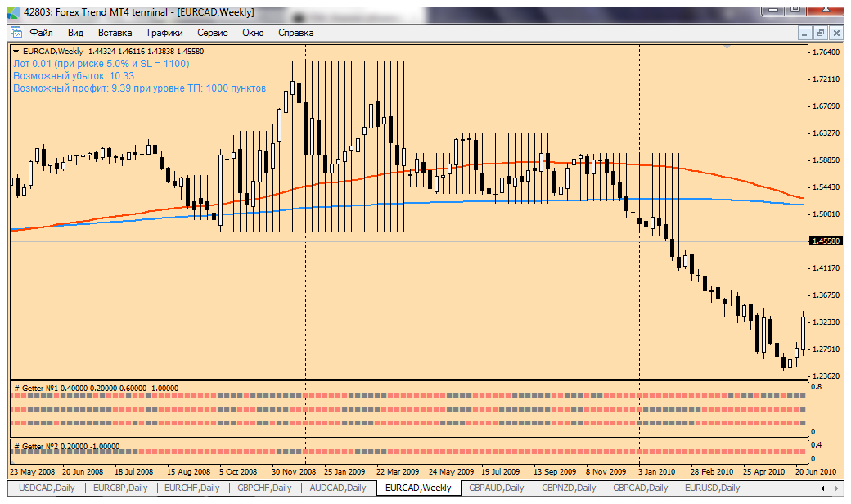Screen dimensions: 851x504
Task: Open the Вставка menu
Action: pos(115,33)
